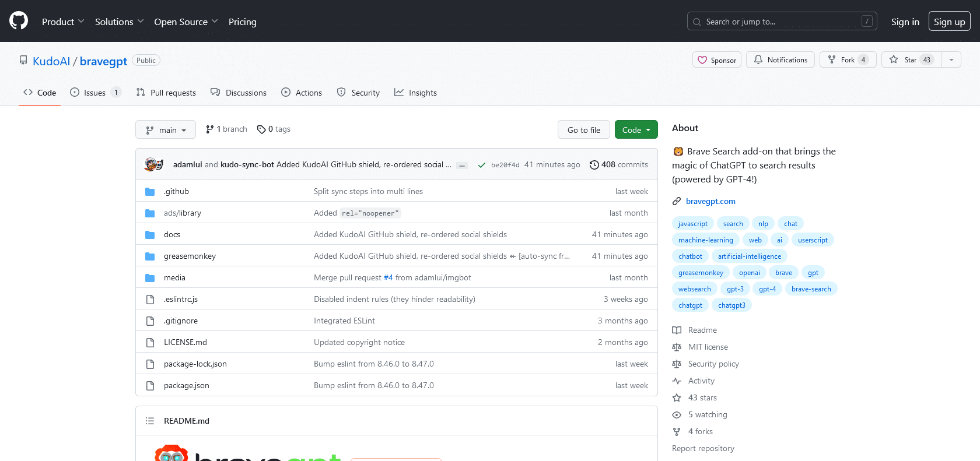Open the GitHub home logo

pos(19,21)
